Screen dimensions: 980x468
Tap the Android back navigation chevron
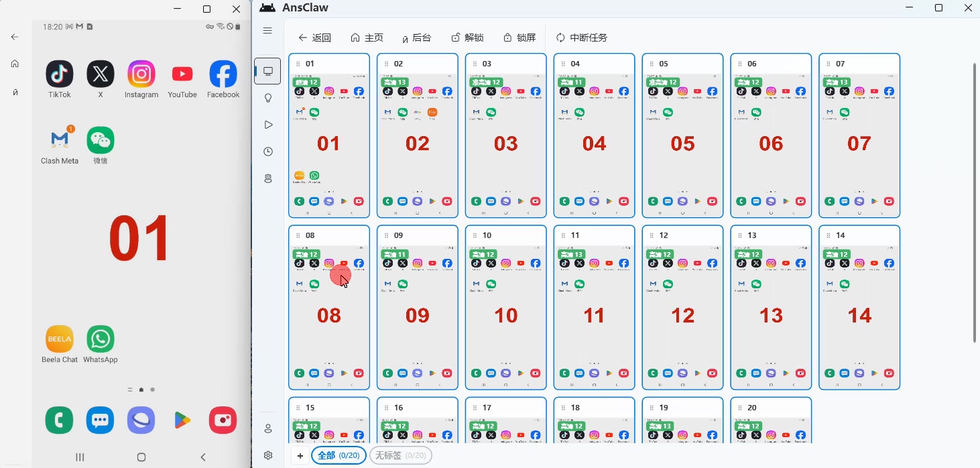click(x=203, y=457)
